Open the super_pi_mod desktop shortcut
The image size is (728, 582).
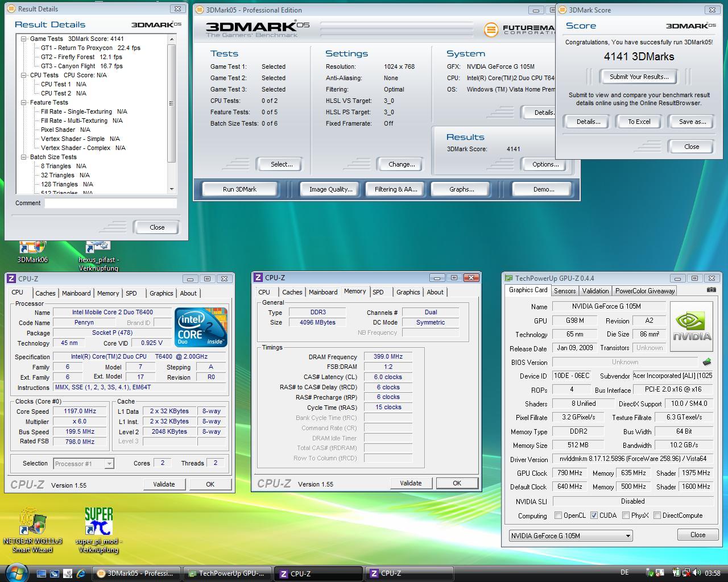click(x=98, y=530)
